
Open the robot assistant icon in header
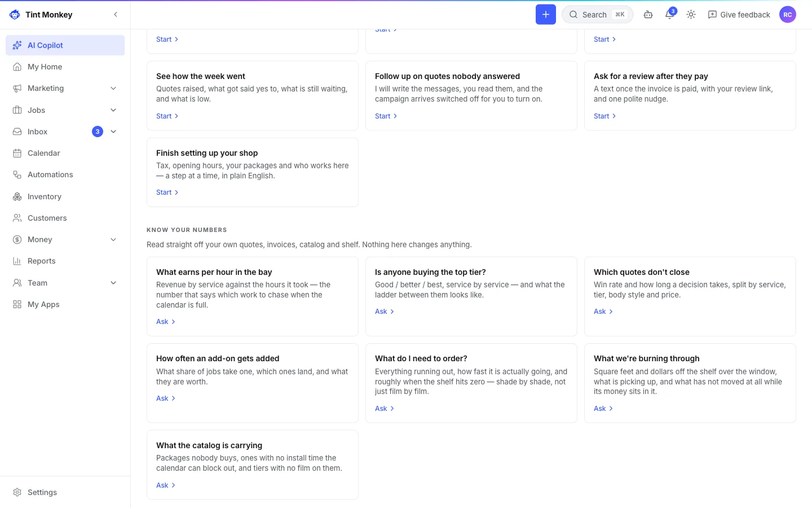(x=648, y=15)
